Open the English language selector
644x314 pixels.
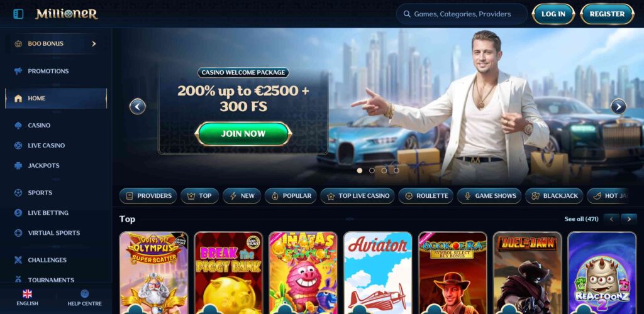click(27, 298)
